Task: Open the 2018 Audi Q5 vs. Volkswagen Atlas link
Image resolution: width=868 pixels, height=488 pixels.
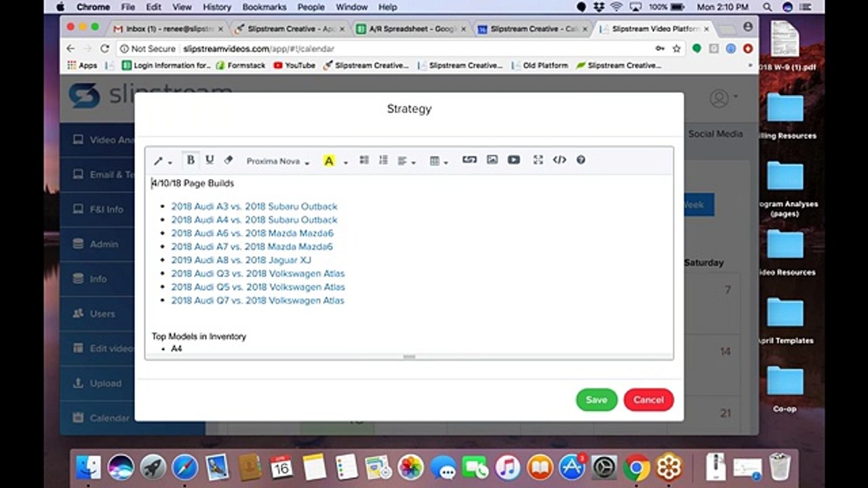Action: pos(258,287)
